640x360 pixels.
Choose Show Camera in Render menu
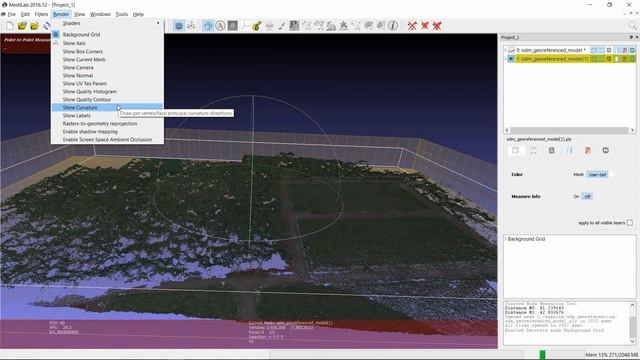pos(107,67)
